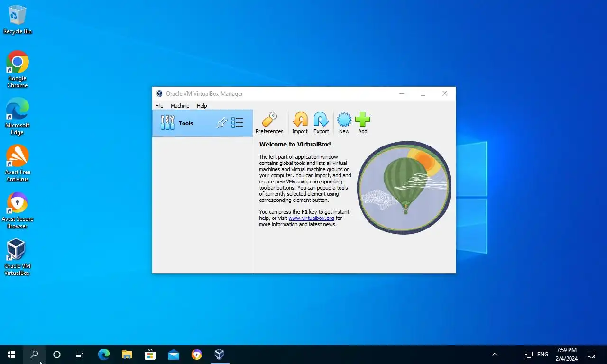Select the Tools item in sidebar
607x364 pixels.
click(x=202, y=123)
